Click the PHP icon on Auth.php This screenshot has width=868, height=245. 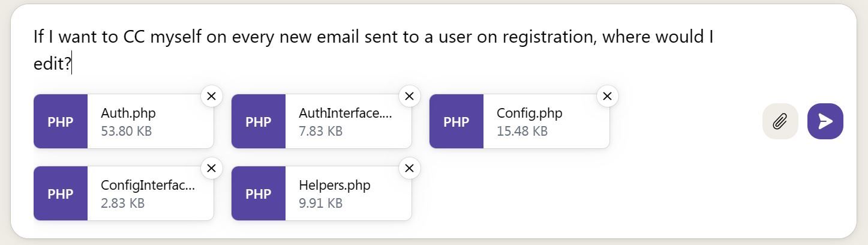coord(61,121)
